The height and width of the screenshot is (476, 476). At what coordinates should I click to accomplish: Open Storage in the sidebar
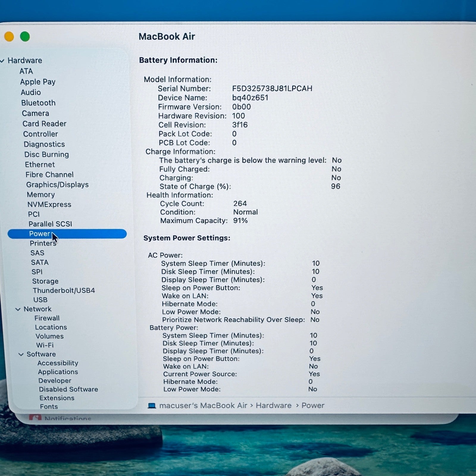click(45, 281)
